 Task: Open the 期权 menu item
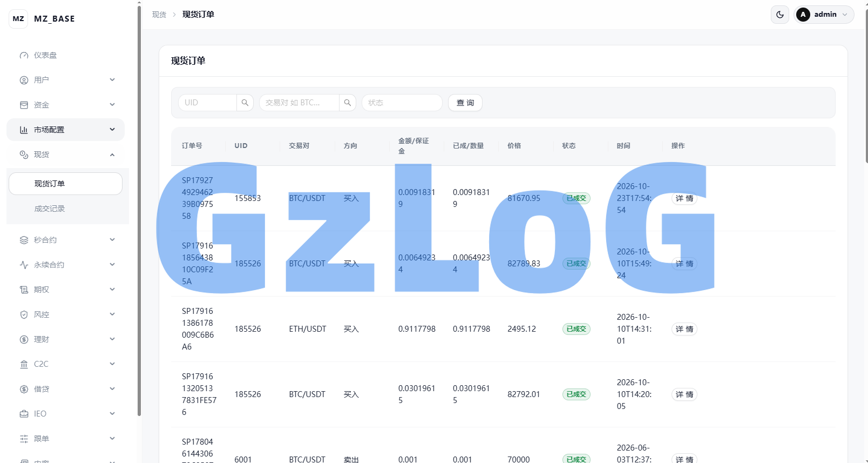65,290
